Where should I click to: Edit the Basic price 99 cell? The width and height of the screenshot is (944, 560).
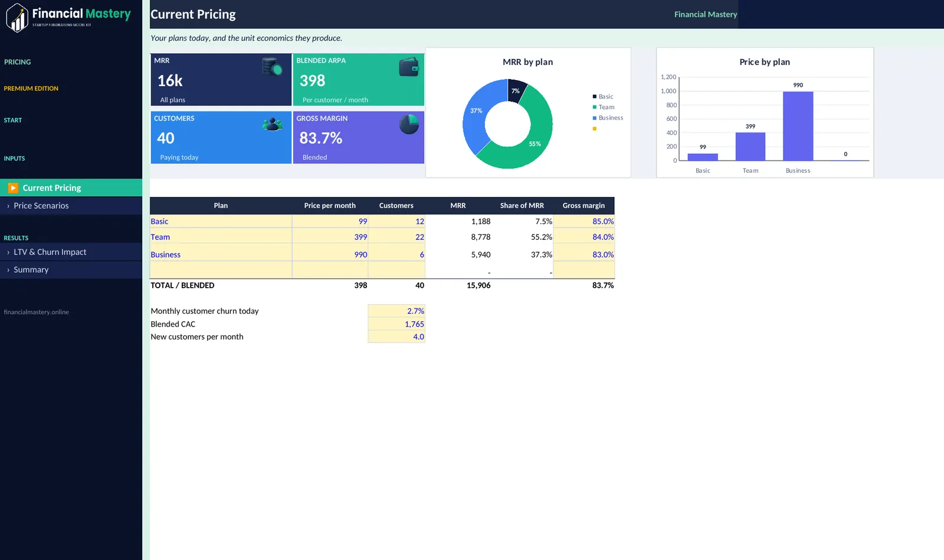point(330,221)
